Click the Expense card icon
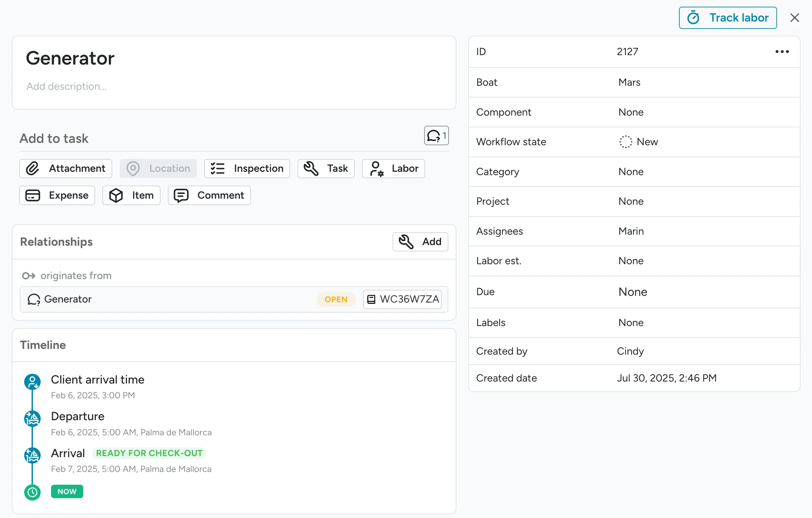This screenshot has height=518, width=812. pos(32,195)
